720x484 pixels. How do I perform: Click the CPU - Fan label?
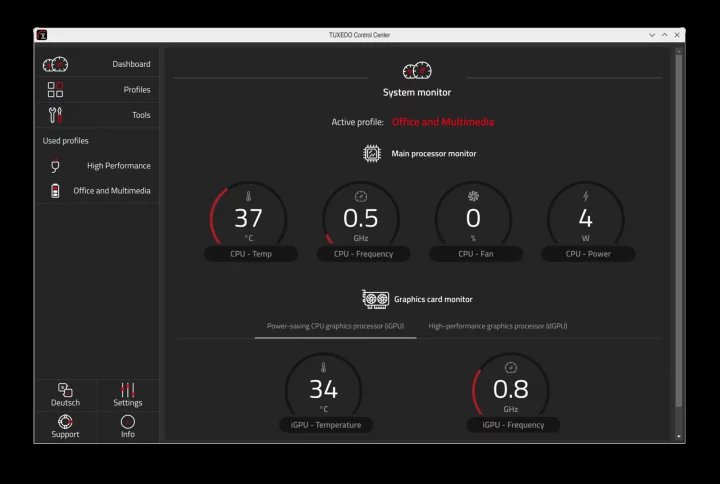point(476,254)
